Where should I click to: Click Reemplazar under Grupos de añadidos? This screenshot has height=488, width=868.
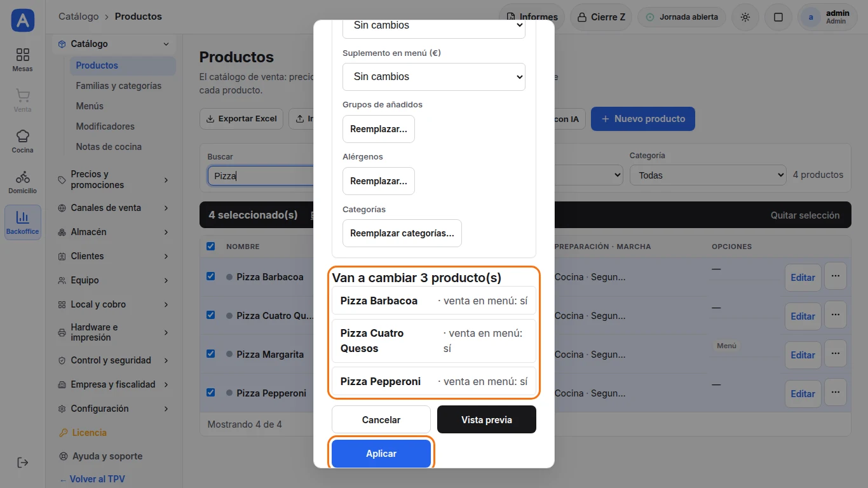tap(379, 129)
